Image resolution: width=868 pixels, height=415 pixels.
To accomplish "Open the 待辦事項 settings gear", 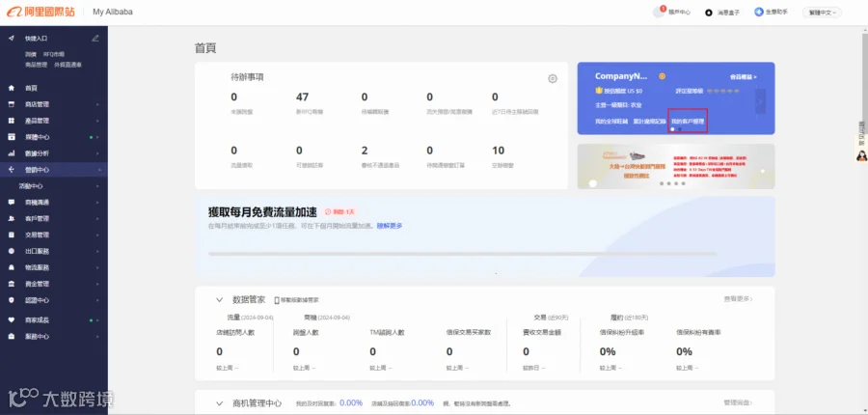I will point(552,79).
